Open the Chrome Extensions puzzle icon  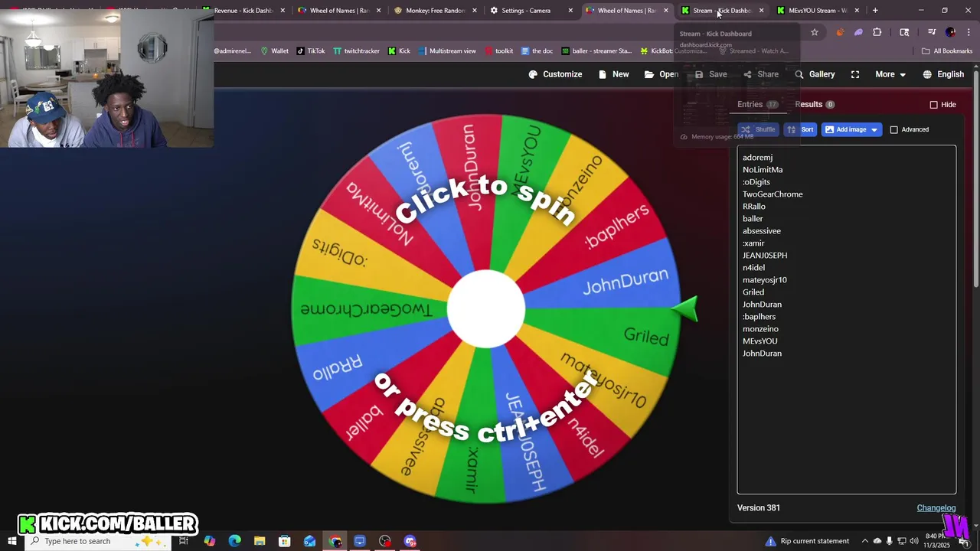pyautogui.click(x=877, y=32)
